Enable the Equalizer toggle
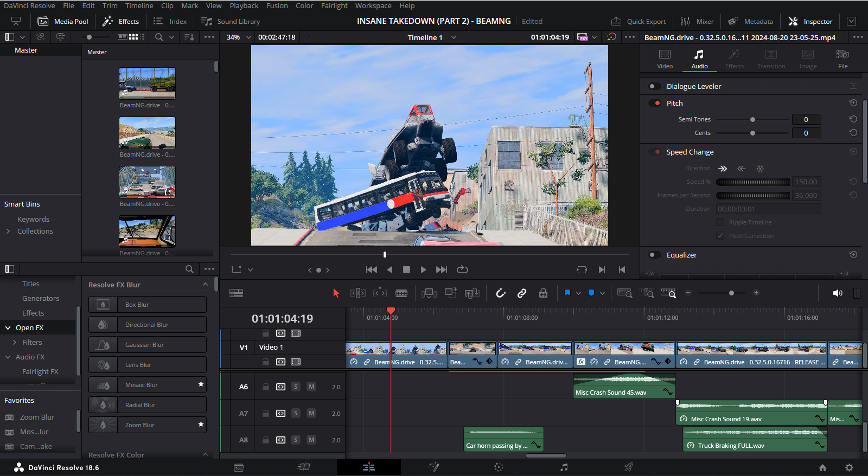 tap(655, 255)
